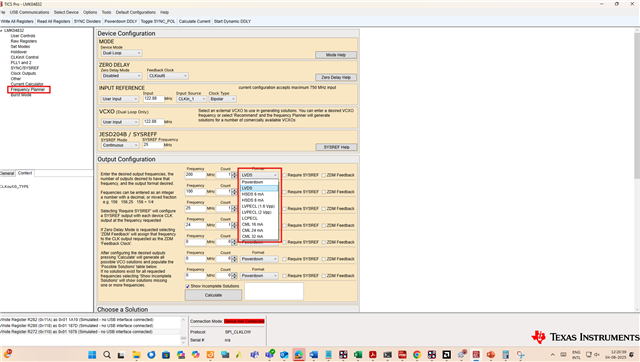This screenshot has height=362, width=640.
Task: Open taskbar Search magnifier icon
Action: [107, 355]
